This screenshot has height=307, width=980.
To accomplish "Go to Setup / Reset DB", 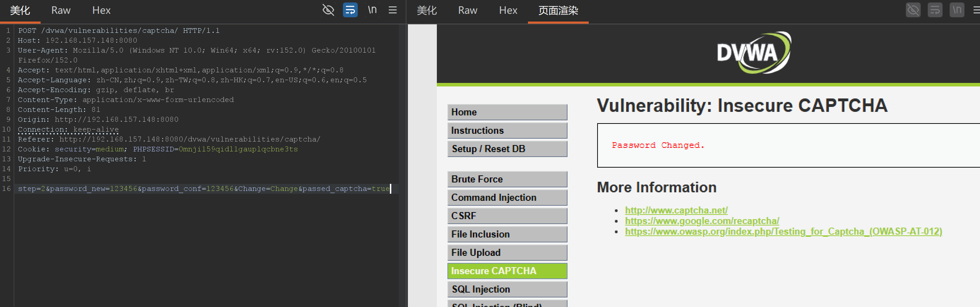I will click(x=507, y=149).
